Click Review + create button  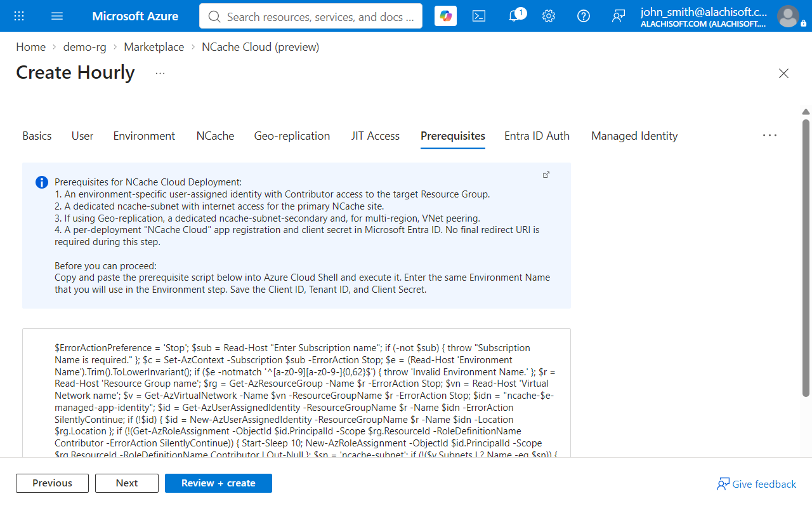tap(218, 483)
